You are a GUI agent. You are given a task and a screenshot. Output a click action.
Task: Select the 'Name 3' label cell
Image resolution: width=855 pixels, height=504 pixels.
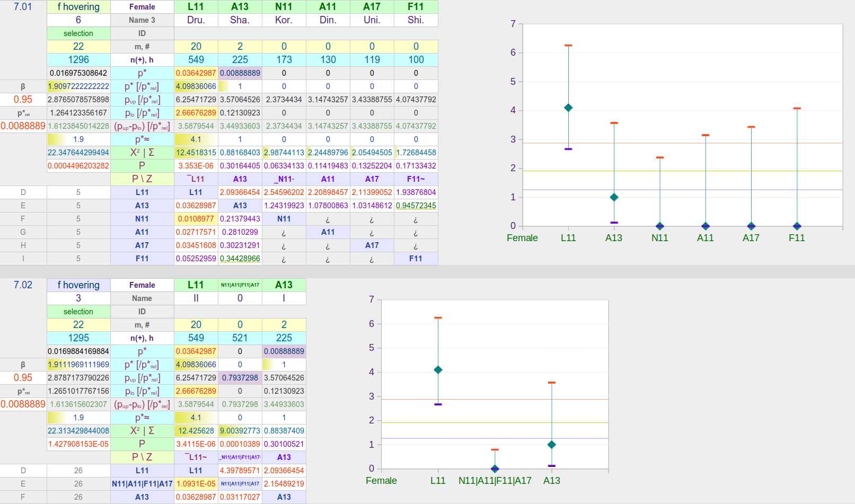142,20
